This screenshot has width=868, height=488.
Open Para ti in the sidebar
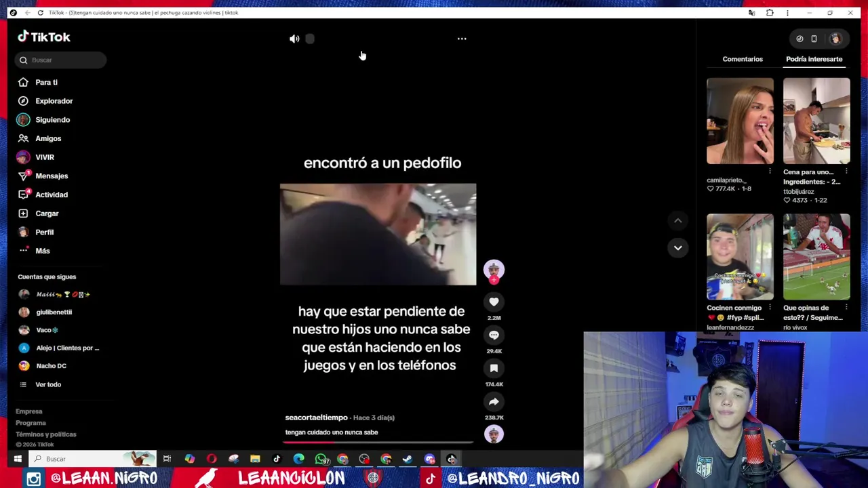(x=46, y=82)
